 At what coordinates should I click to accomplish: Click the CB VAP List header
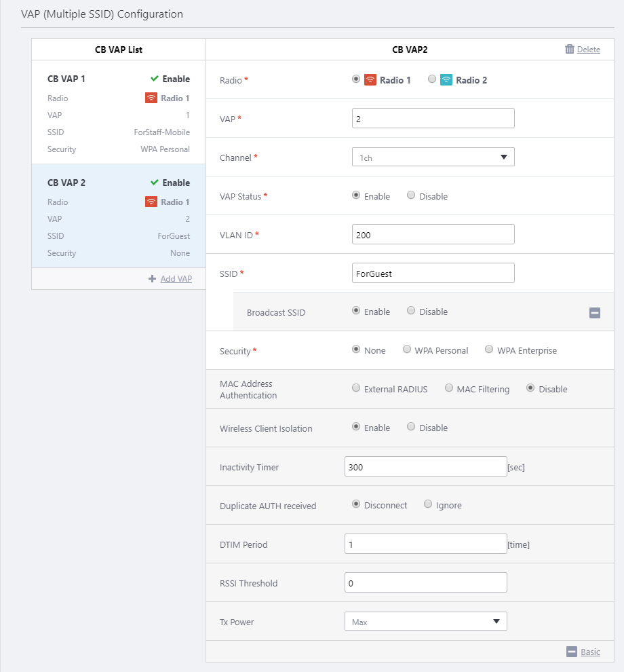click(x=119, y=50)
